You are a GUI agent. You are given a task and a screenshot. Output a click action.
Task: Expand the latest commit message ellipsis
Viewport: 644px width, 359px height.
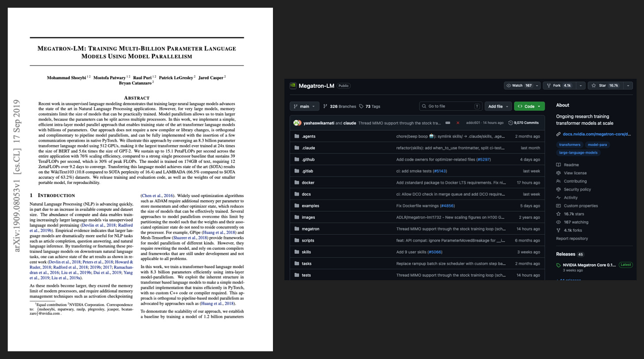[x=448, y=123]
